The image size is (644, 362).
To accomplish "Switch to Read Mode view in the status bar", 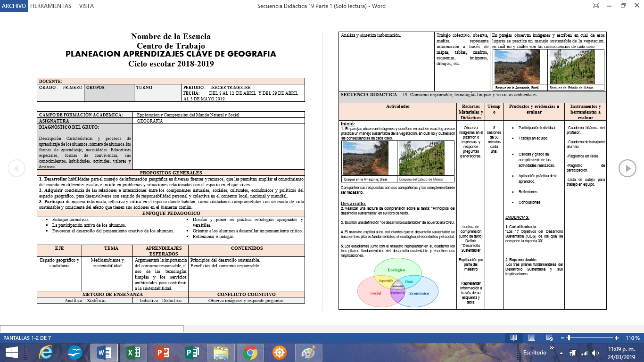I will [513, 338].
